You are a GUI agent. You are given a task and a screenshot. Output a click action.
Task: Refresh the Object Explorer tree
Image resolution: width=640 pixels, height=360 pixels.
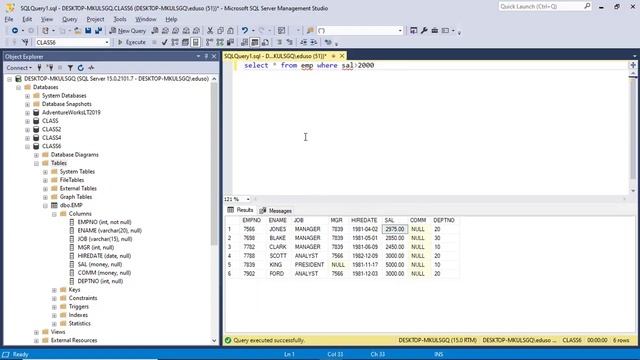80,68
